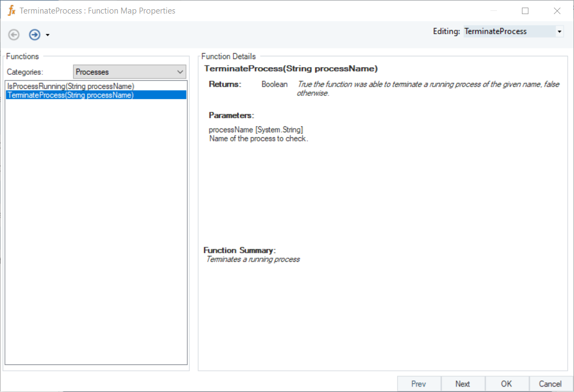Image resolution: width=574 pixels, height=392 pixels.
Task: Click the Returns description text
Action: (428, 88)
